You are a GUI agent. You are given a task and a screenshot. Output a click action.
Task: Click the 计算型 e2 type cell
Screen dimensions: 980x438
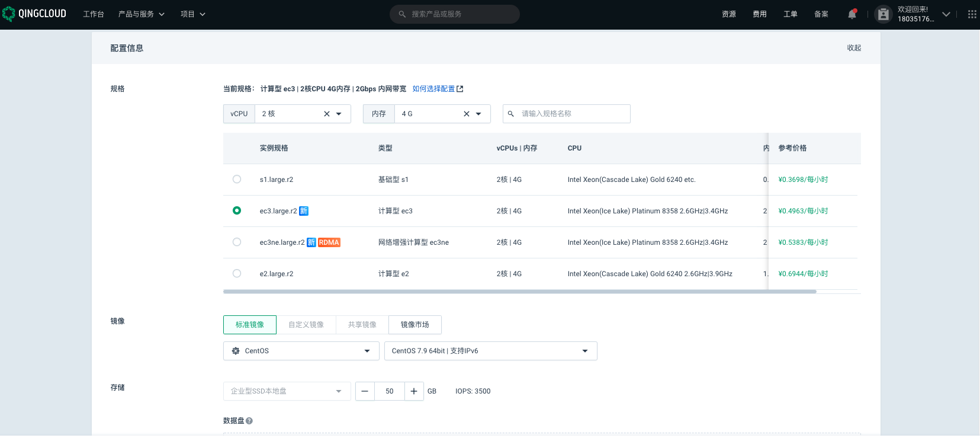(393, 274)
